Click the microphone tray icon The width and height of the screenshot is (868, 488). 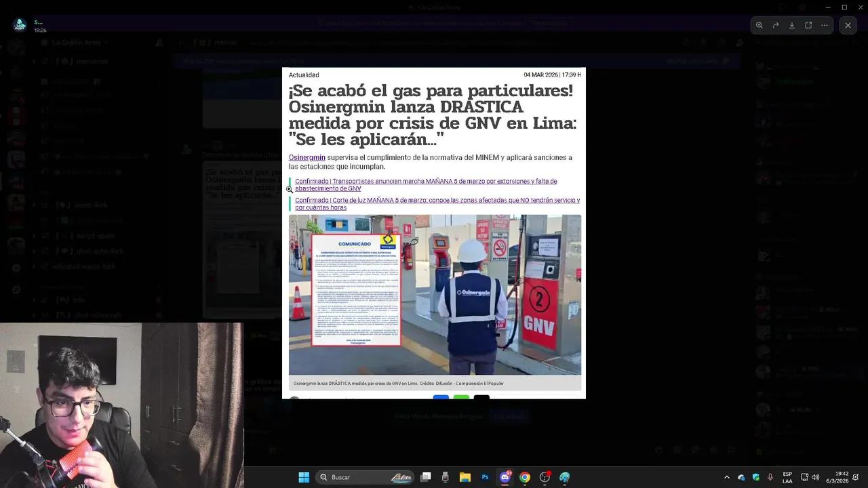[x=770, y=477]
